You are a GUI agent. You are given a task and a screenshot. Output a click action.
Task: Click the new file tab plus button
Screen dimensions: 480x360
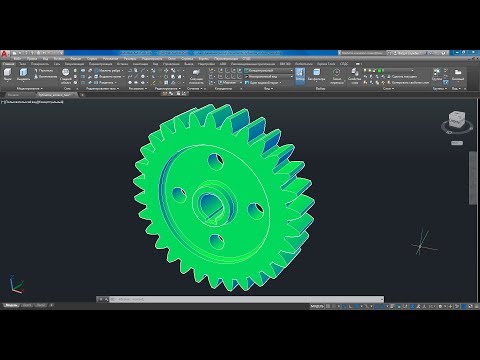[82, 95]
